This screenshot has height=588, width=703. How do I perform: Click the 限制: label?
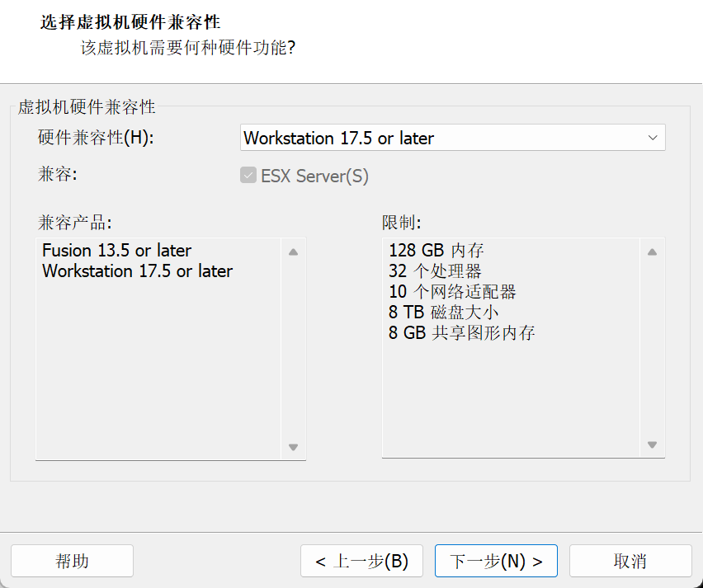click(x=402, y=222)
